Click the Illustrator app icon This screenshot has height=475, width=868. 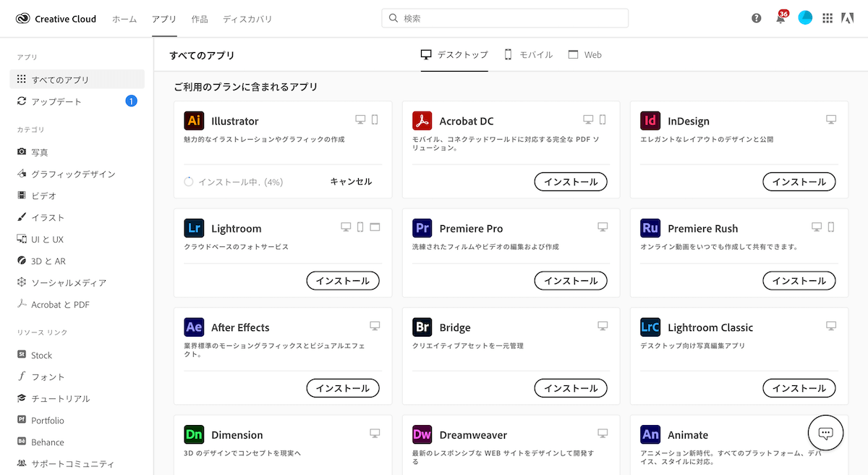194,121
